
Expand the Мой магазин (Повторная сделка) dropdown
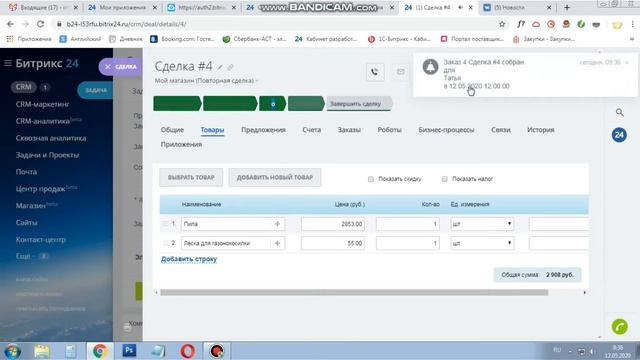206,81
